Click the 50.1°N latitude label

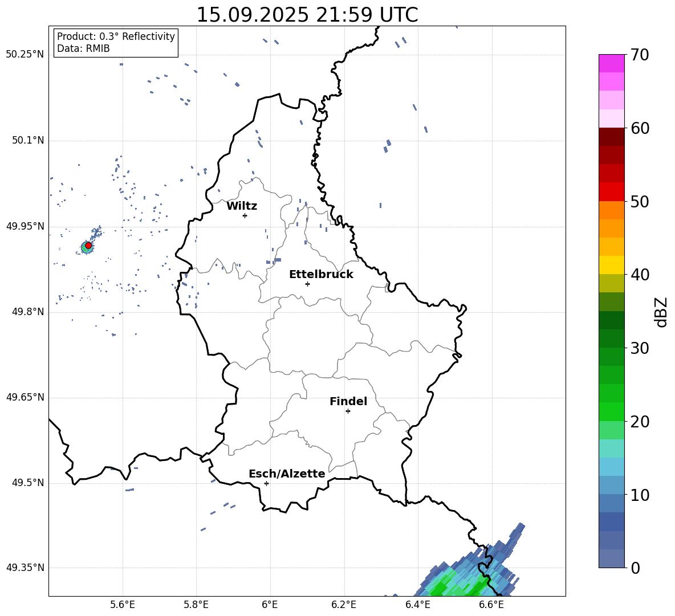[x=27, y=140]
